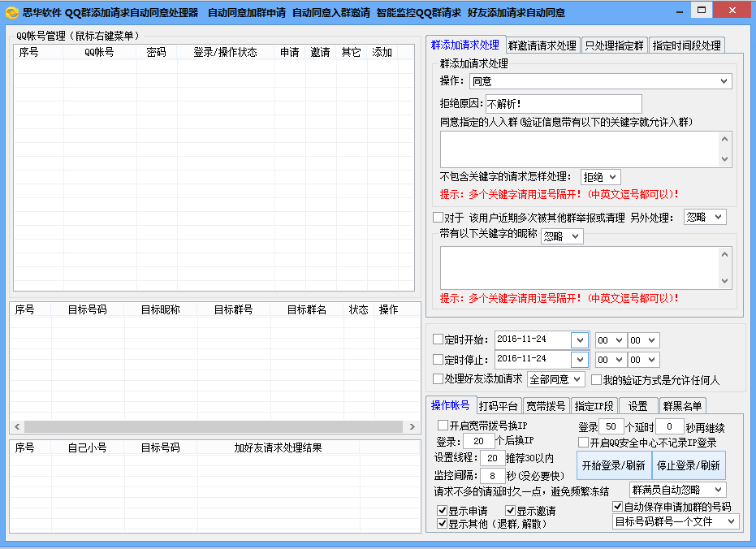Open the 目标号码群号一个文件 dropdown

click(x=676, y=521)
